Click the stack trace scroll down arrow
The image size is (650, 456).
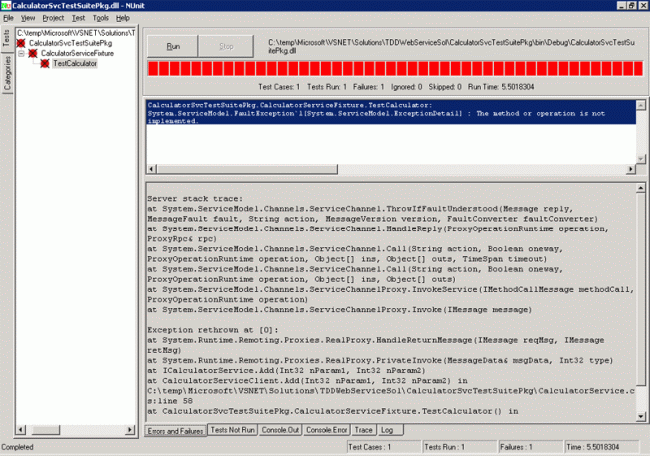(x=641, y=417)
